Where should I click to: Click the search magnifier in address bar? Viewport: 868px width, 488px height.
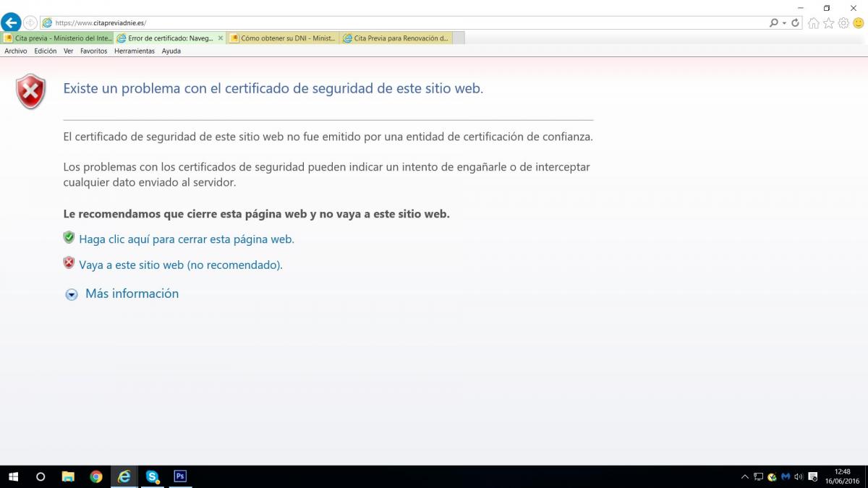tap(774, 23)
